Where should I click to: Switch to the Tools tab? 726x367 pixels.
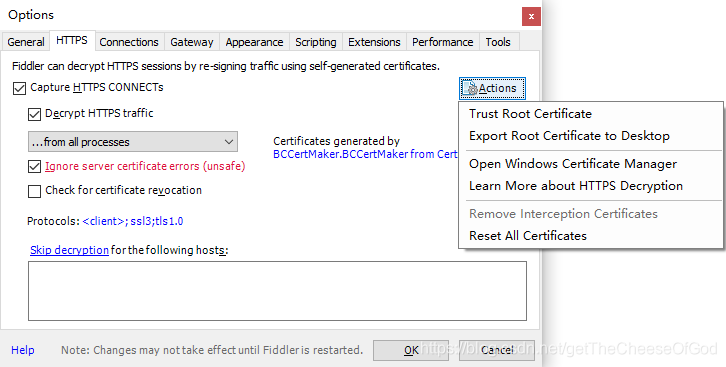pos(498,42)
